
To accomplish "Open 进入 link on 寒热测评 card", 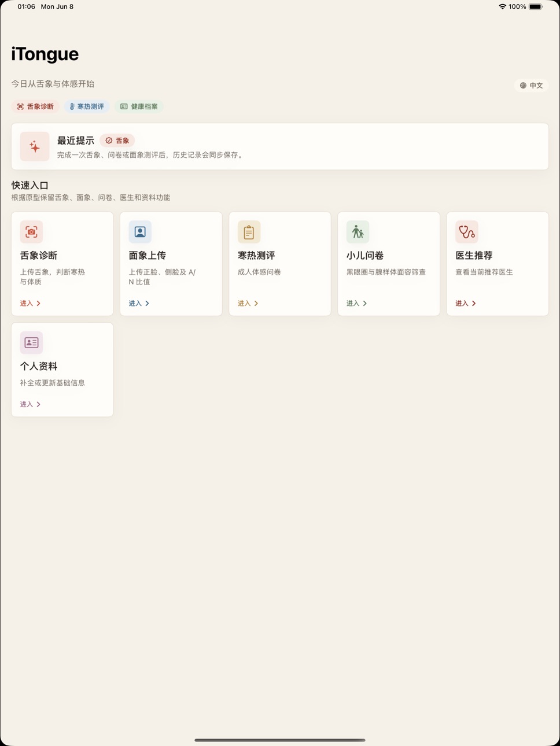I will pos(248,303).
